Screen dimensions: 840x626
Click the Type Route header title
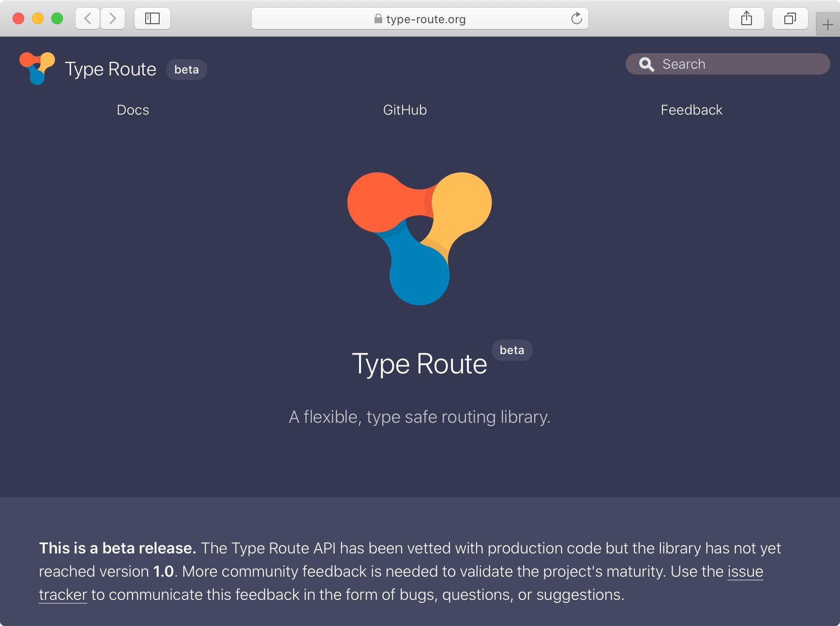(111, 69)
